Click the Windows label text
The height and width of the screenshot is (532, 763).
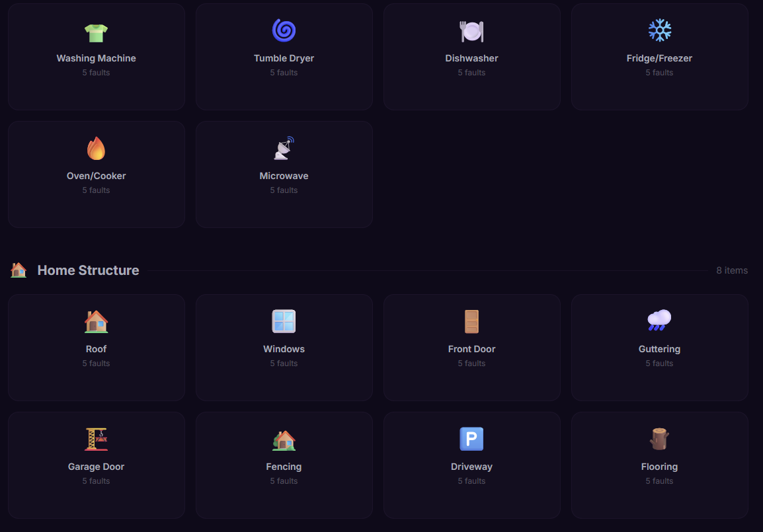(x=284, y=349)
